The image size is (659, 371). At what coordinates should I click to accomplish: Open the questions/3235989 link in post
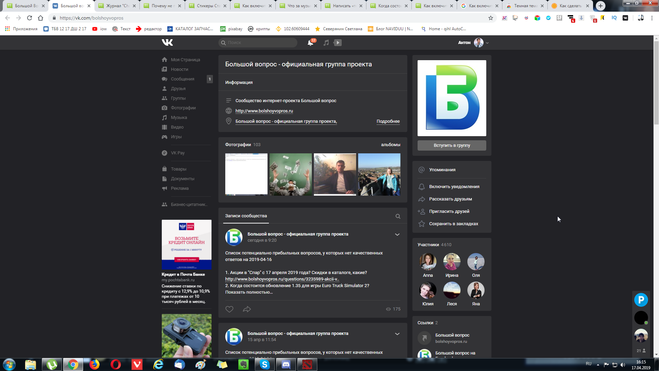coord(282,279)
